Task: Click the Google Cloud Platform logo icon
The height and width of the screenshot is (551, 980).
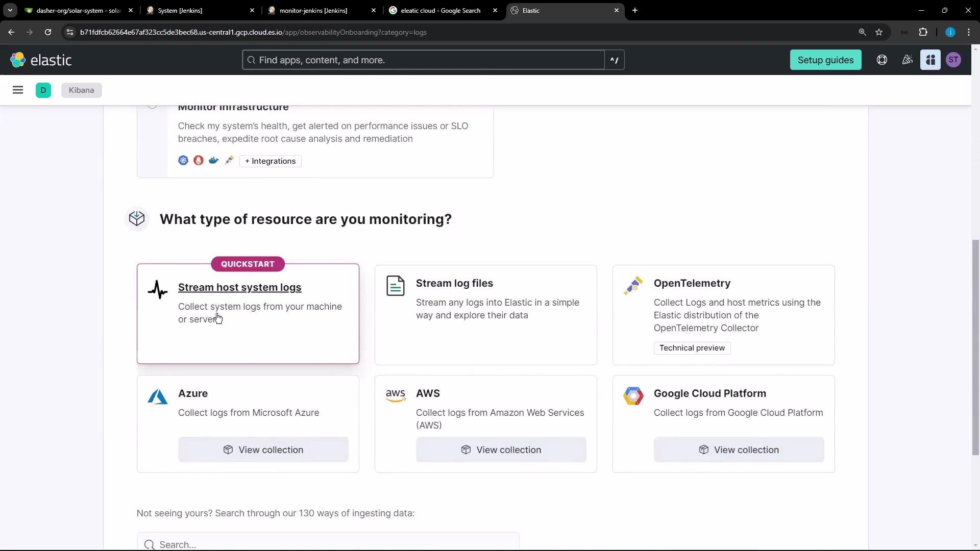Action: point(633,396)
